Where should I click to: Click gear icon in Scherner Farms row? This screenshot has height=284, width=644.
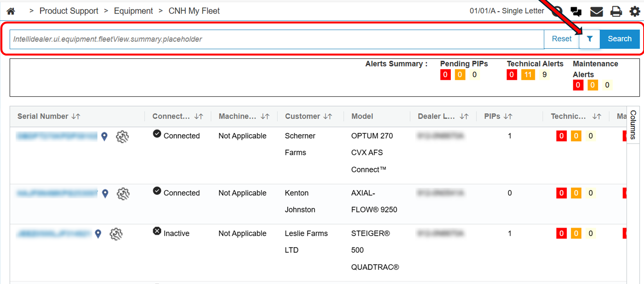click(122, 137)
